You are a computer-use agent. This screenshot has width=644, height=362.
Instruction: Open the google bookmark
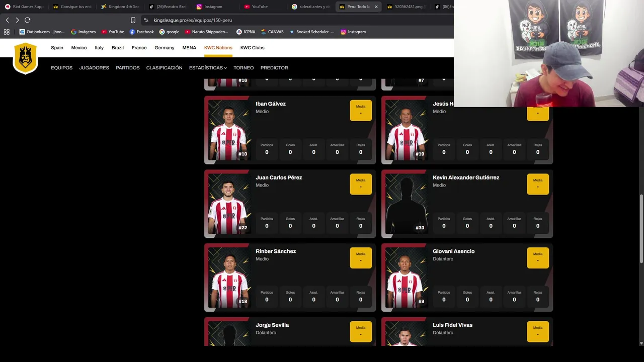[169, 32]
